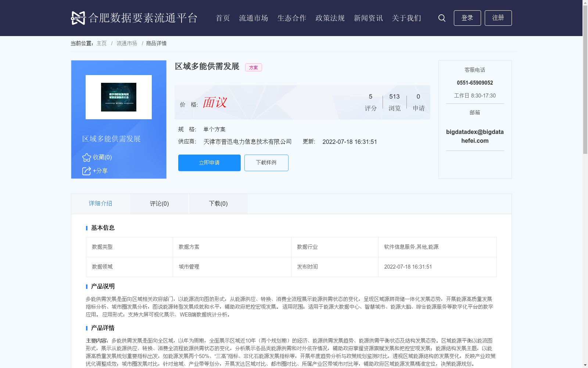This screenshot has width=588, height=368.
Task: Click 工作日 8:30-17:30 text
Action: click(x=475, y=96)
